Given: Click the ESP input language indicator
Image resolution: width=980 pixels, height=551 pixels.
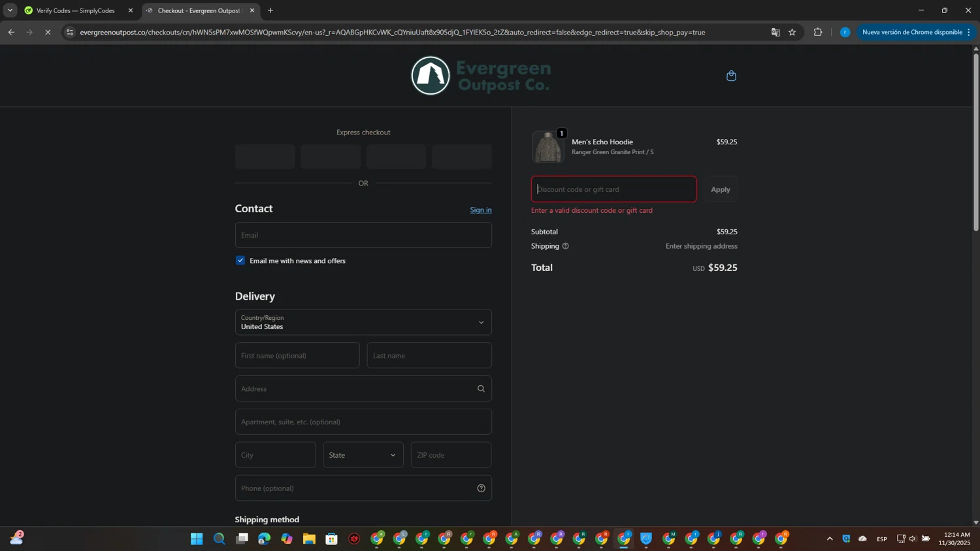Looking at the screenshot, I should (882, 539).
